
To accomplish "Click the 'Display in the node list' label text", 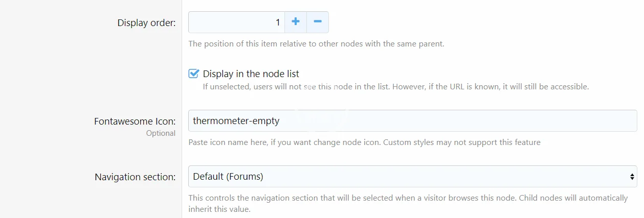I will pos(251,74).
